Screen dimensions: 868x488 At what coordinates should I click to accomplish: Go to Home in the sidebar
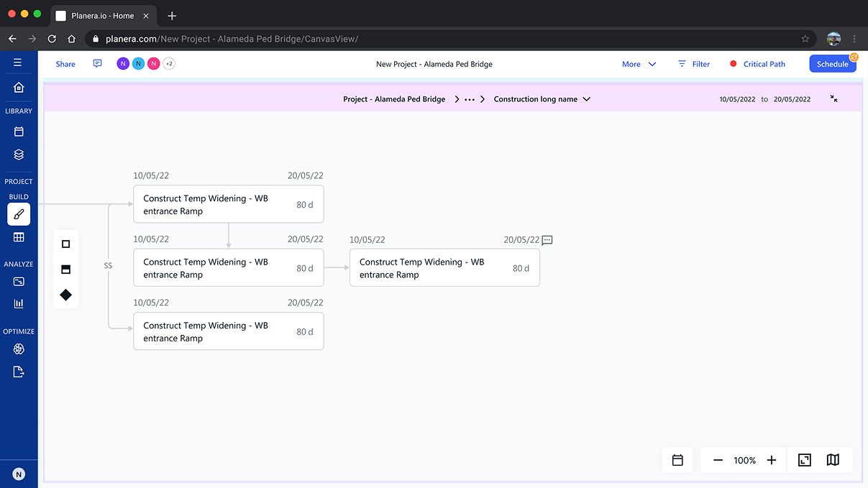click(19, 87)
